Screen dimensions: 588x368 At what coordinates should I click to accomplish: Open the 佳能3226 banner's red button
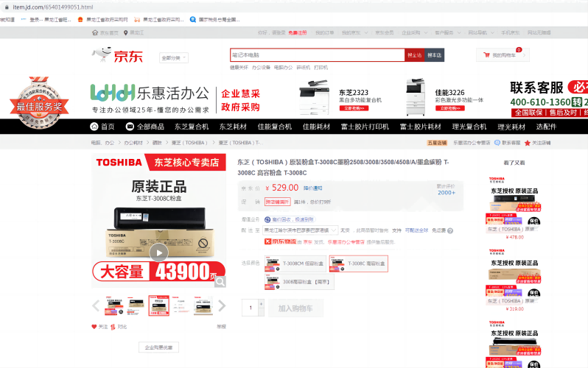450,108
